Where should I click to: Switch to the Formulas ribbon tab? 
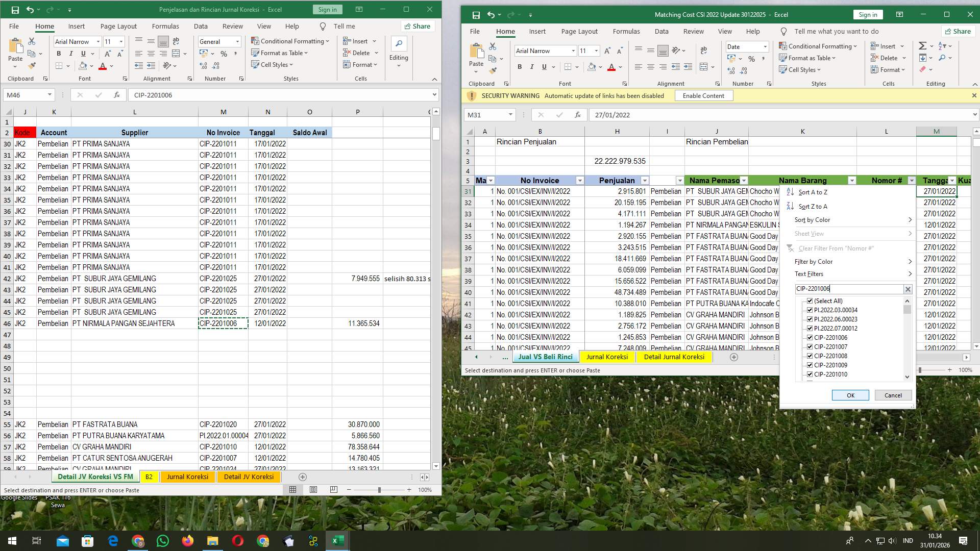click(626, 31)
